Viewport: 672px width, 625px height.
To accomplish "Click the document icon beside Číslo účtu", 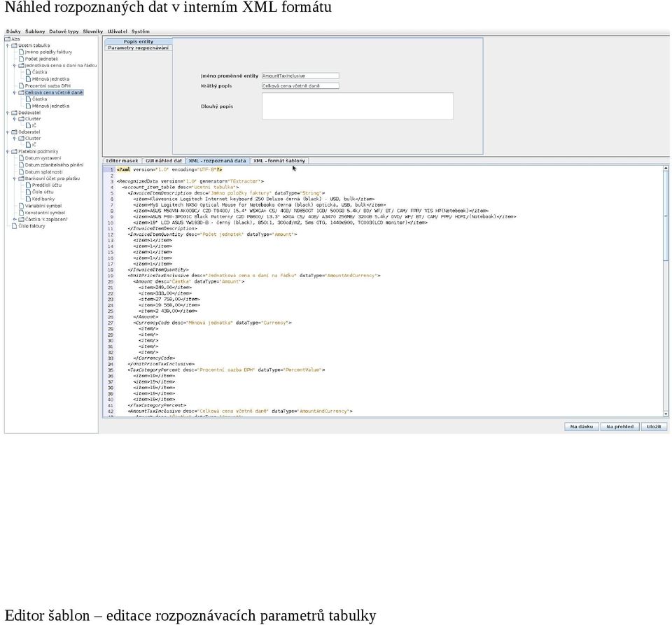I will coord(28,192).
